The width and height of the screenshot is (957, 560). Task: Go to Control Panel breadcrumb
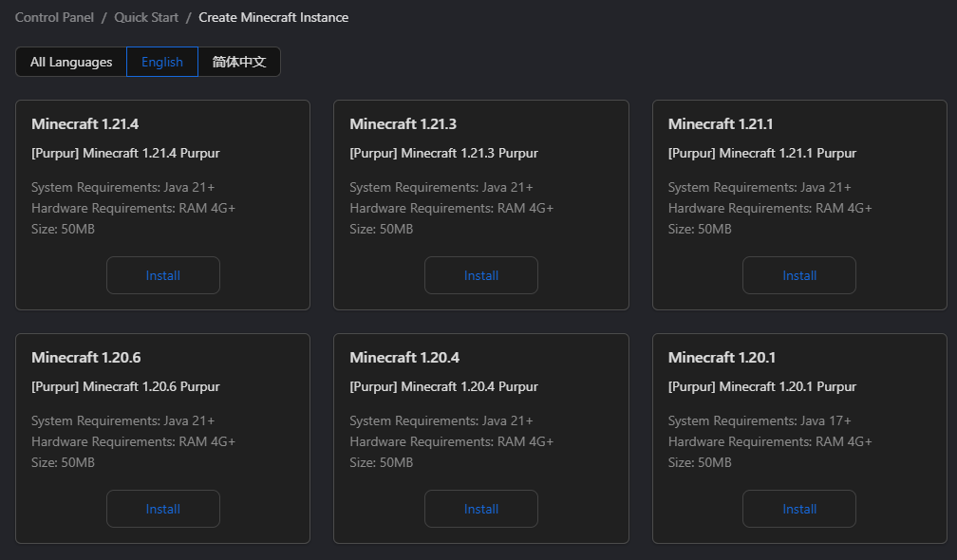[x=52, y=17]
